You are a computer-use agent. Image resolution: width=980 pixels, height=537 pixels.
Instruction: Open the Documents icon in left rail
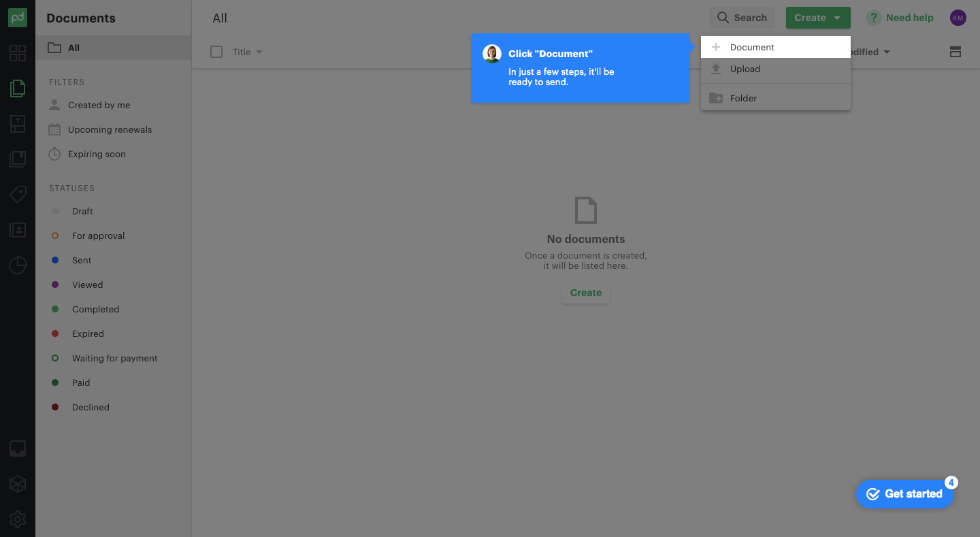[18, 88]
